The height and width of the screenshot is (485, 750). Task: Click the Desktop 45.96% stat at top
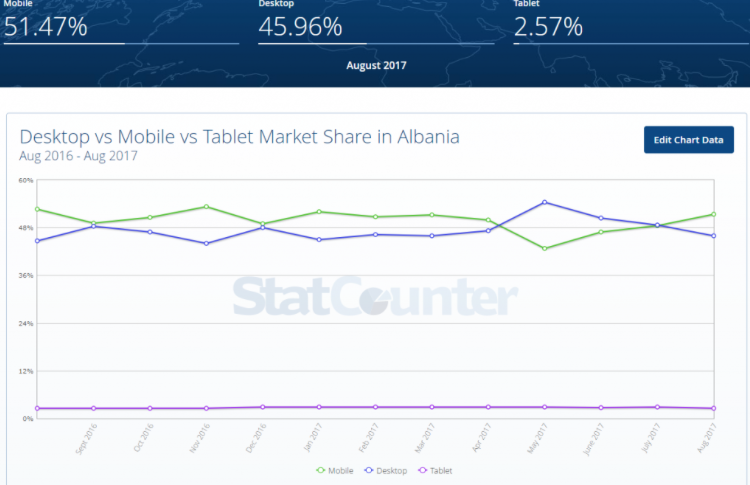click(x=298, y=27)
